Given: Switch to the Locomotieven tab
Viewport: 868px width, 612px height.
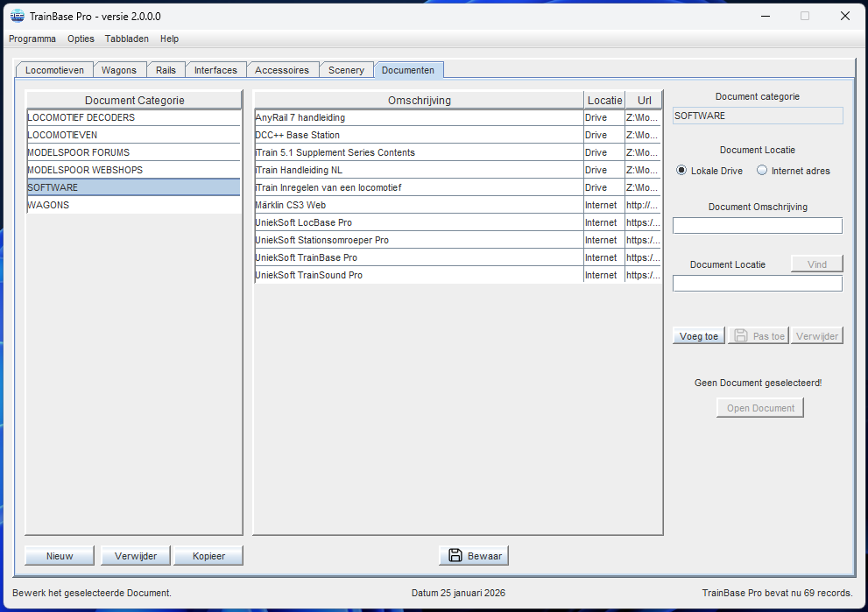Looking at the screenshot, I should pos(54,70).
